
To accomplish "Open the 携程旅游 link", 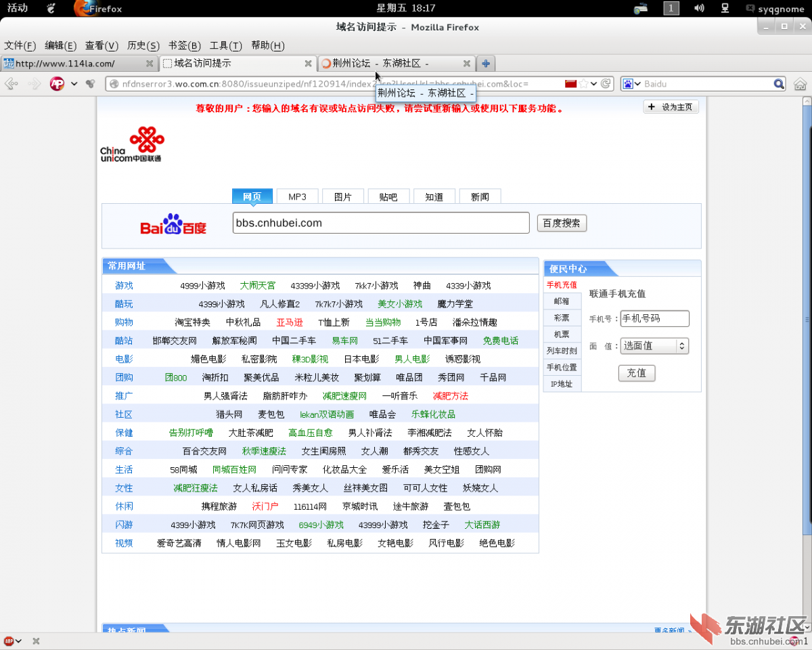I will (219, 506).
